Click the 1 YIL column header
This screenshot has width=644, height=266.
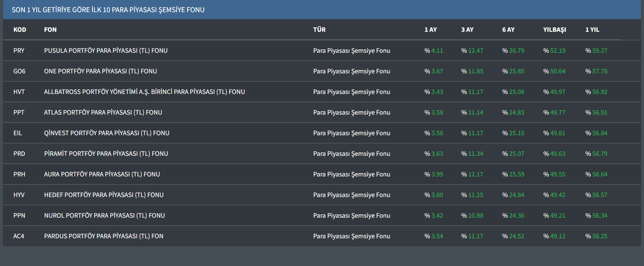coord(592,30)
